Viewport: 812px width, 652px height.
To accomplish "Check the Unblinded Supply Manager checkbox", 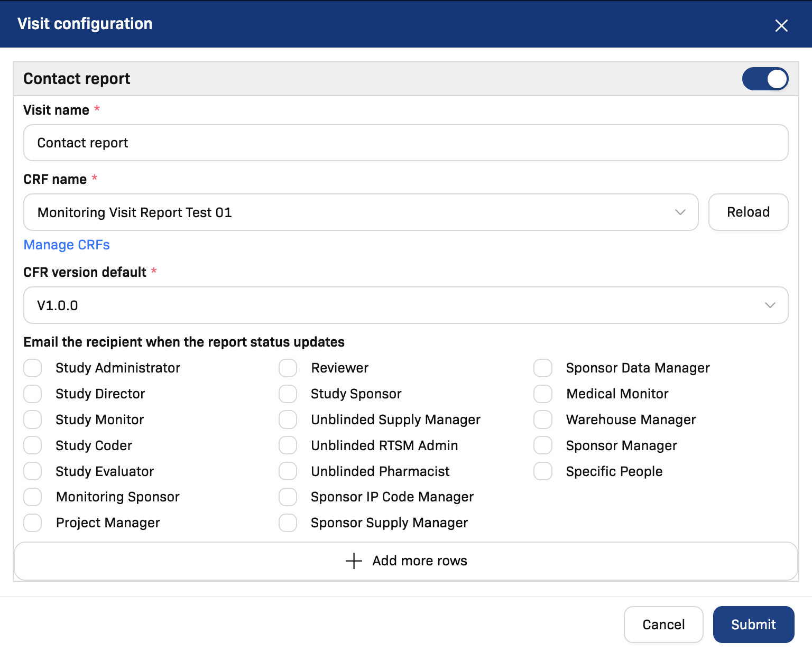I will pos(288,420).
